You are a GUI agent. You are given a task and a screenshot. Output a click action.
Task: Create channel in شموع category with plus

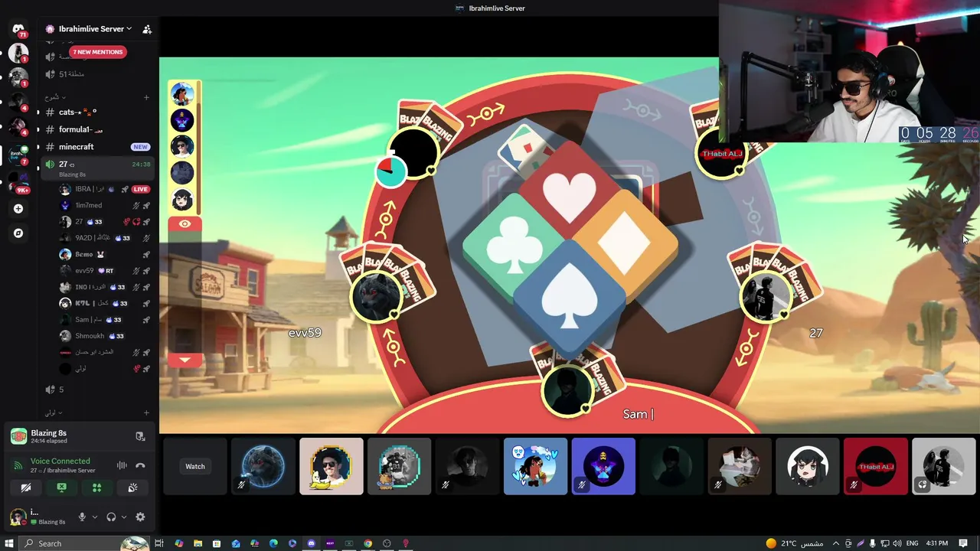click(x=146, y=97)
